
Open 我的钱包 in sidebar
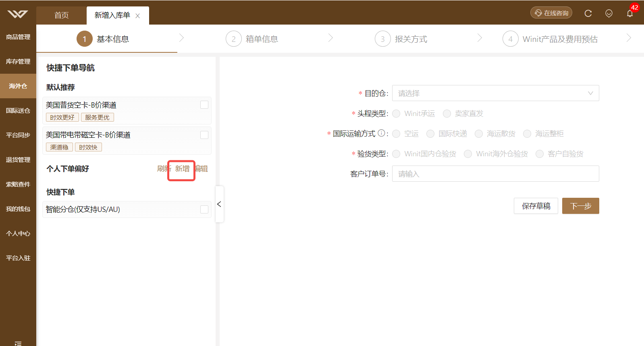point(18,209)
